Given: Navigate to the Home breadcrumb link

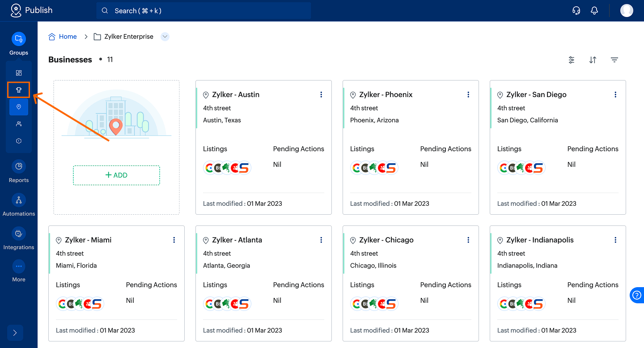Looking at the screenshot, I should [68, 37].
